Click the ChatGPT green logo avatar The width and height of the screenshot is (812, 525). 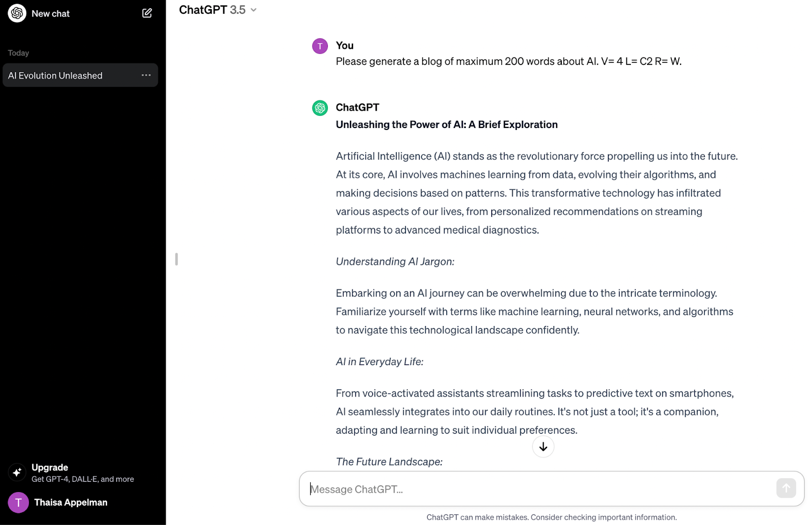click(x=319, y=108)
